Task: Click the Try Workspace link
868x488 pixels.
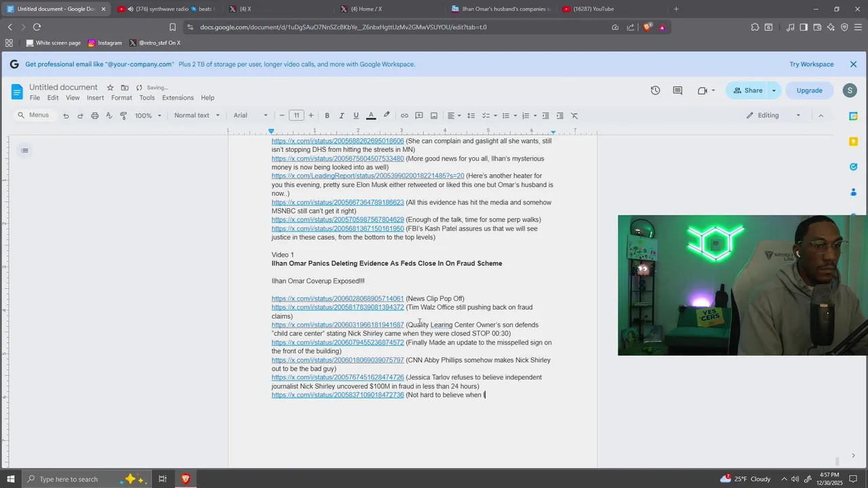Action: [x=812, y=64]
